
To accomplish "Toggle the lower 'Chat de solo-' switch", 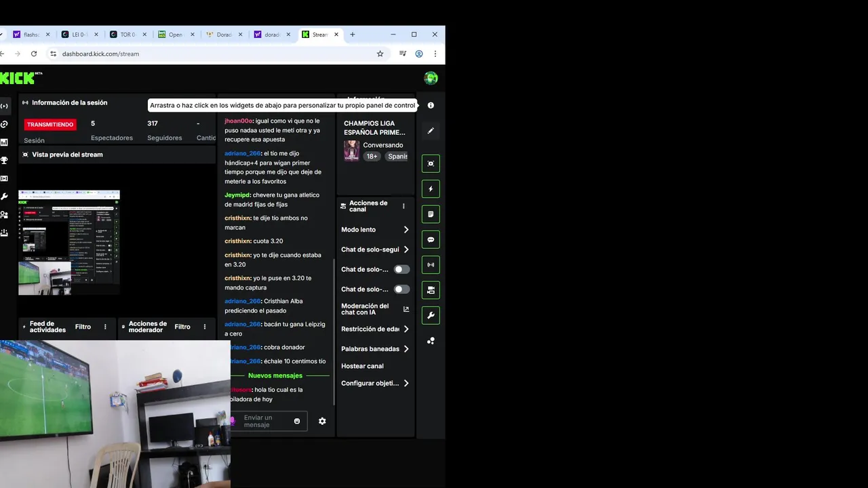I will (x=402, y=289).
